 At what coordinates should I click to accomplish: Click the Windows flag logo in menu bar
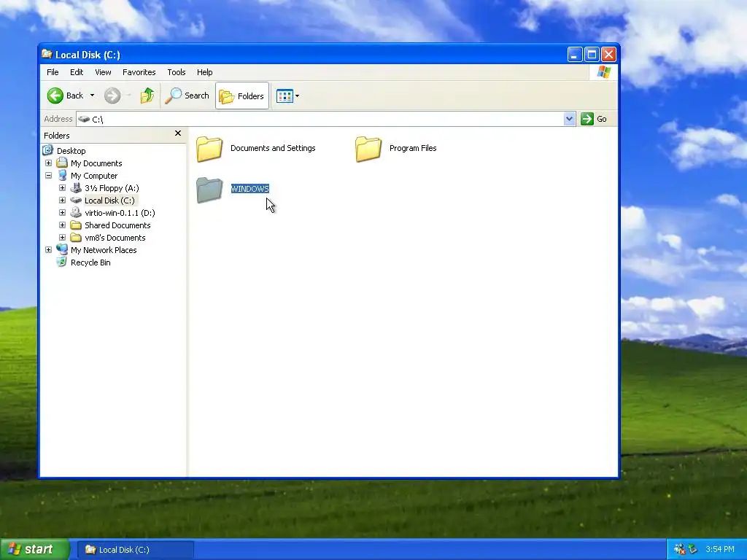tap(603, 72)
